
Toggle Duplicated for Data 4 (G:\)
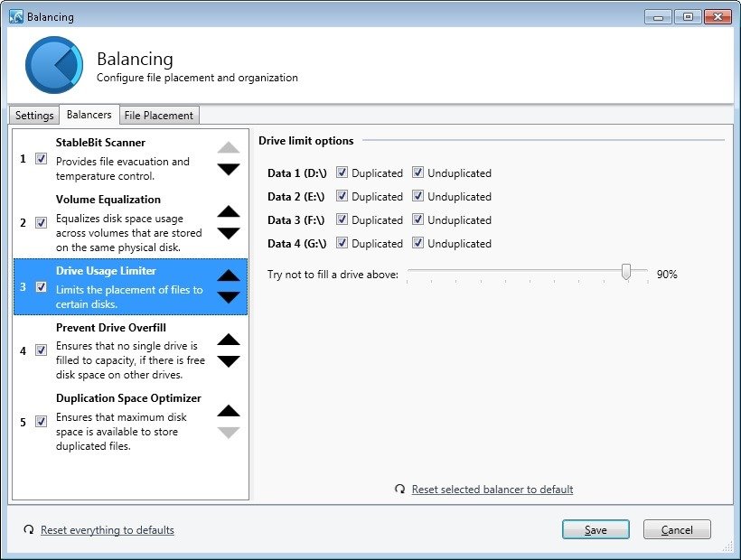click(342, 243)
